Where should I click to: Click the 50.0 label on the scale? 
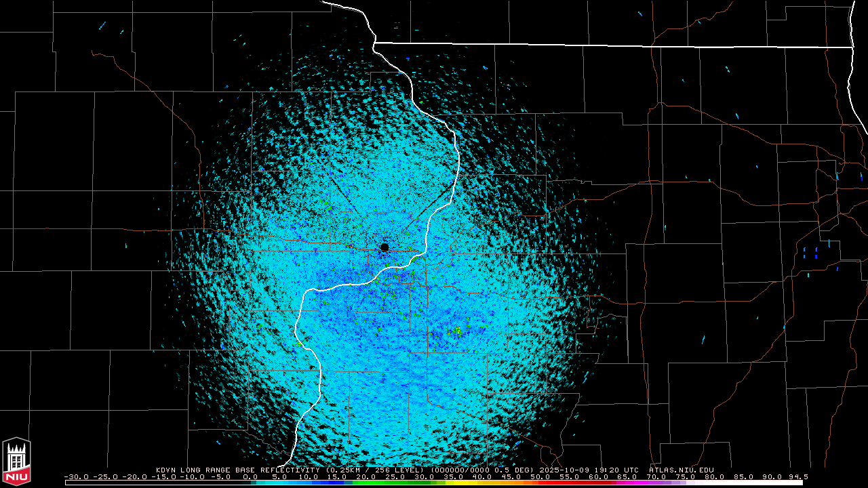pyautogui.click(x=540, y=476)
